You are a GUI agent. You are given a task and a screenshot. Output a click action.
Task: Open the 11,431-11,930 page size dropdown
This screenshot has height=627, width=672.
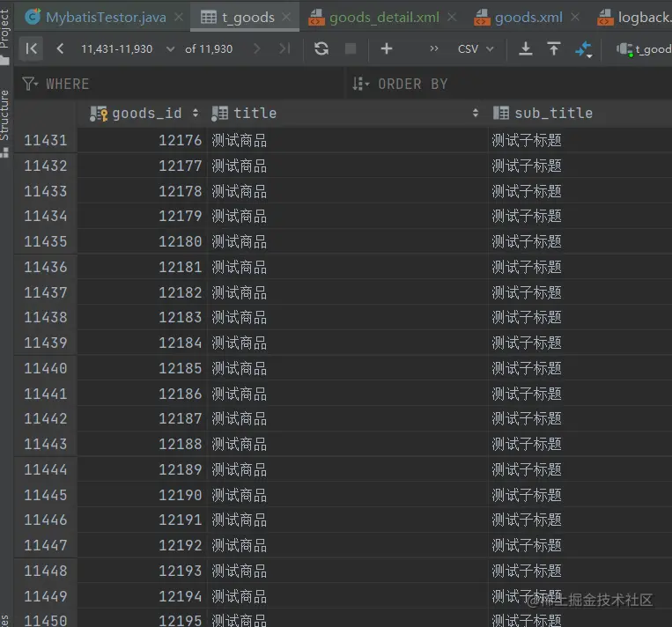(x=128, y=49)
